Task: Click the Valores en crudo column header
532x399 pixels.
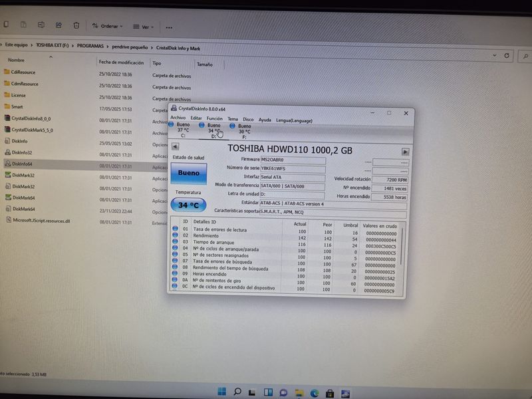Action: click(380, 226)
